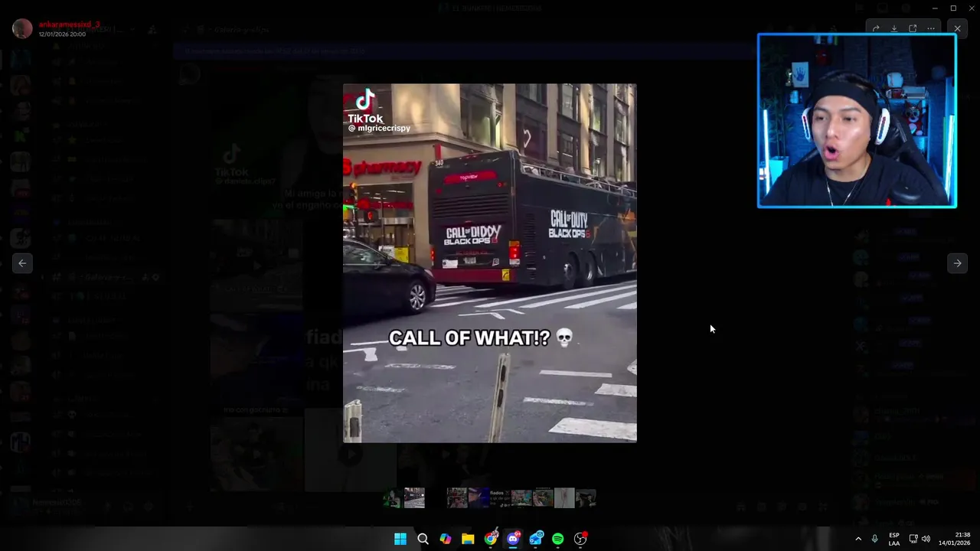Open Copilot from the taskbar
Viewport: 980px width, 551px height.
click(x=446, y=539)
